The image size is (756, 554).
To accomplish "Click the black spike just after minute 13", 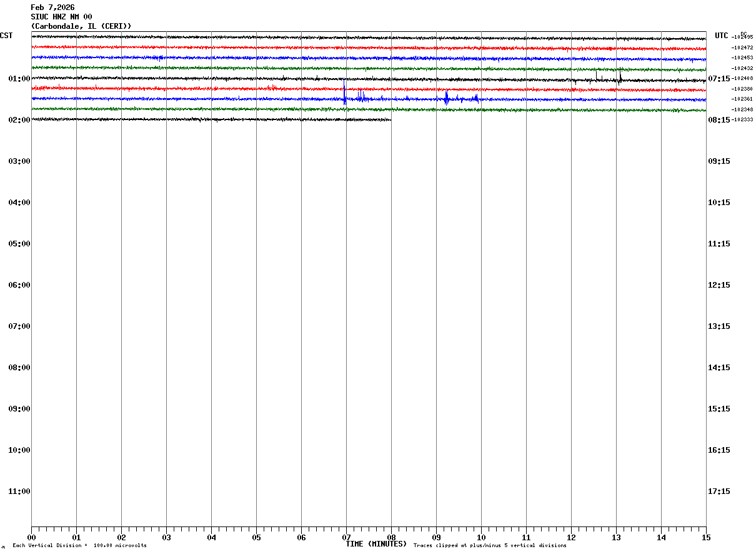I will point(620,76).
